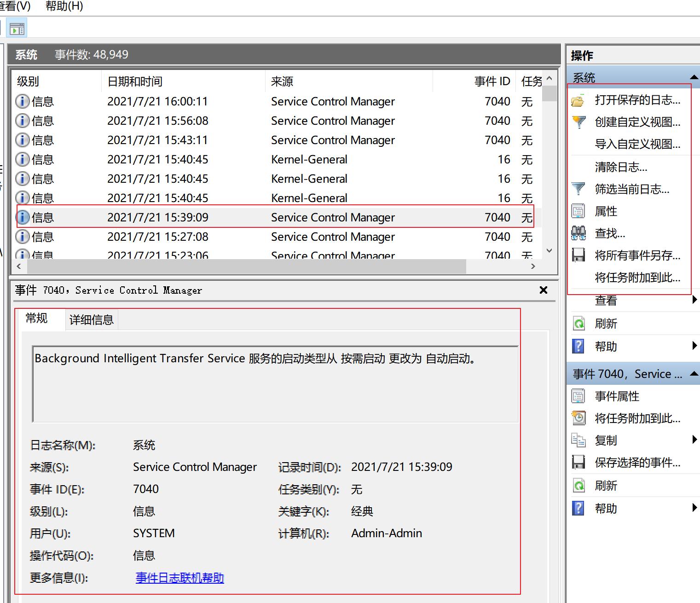Open the 查看(V) menu
Image resolution: width=700 pixels, height=603 pixels.
coord(15,6)
